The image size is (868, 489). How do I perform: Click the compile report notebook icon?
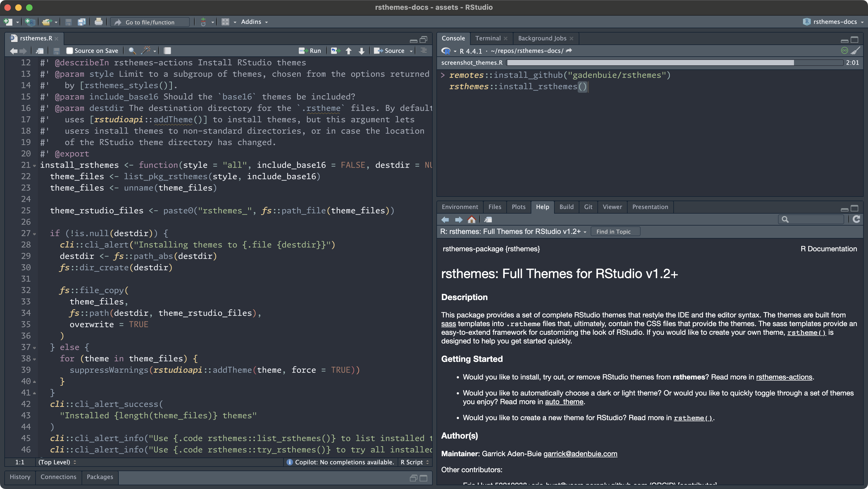click(167, 50)
